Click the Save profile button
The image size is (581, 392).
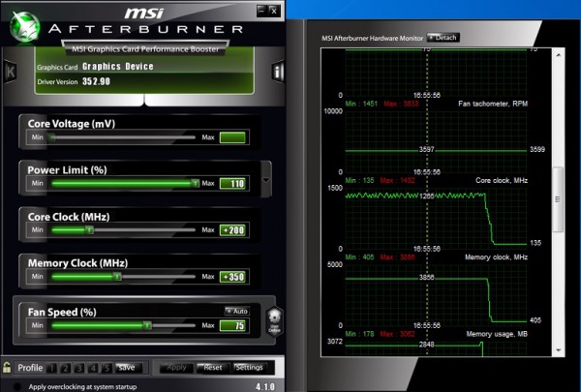(x=128, y=368)
